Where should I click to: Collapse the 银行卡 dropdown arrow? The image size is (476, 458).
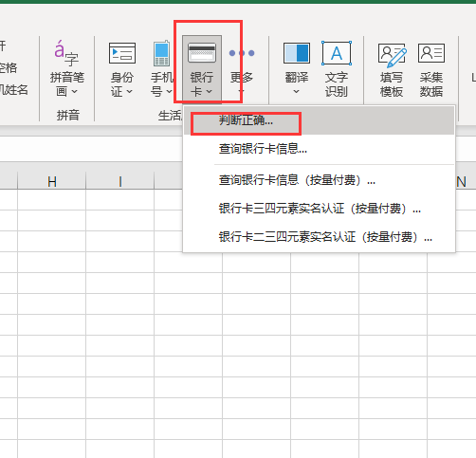(x=209, y=92)
